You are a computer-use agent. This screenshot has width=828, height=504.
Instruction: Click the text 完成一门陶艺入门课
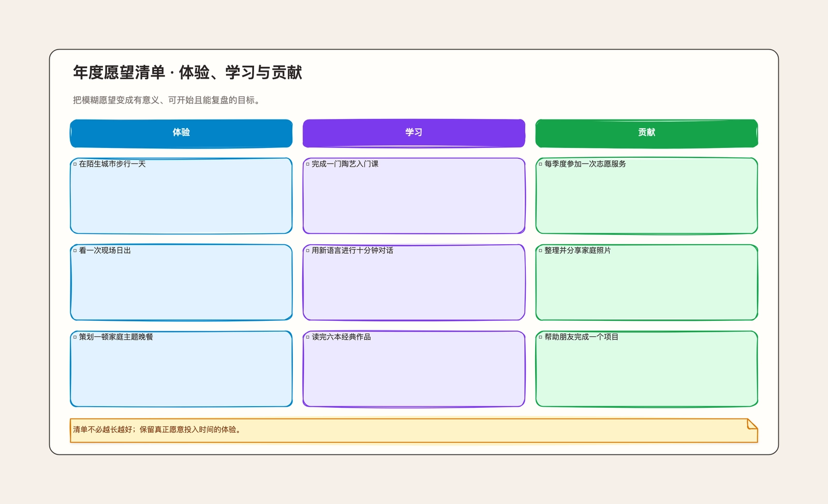click(345, 164)
